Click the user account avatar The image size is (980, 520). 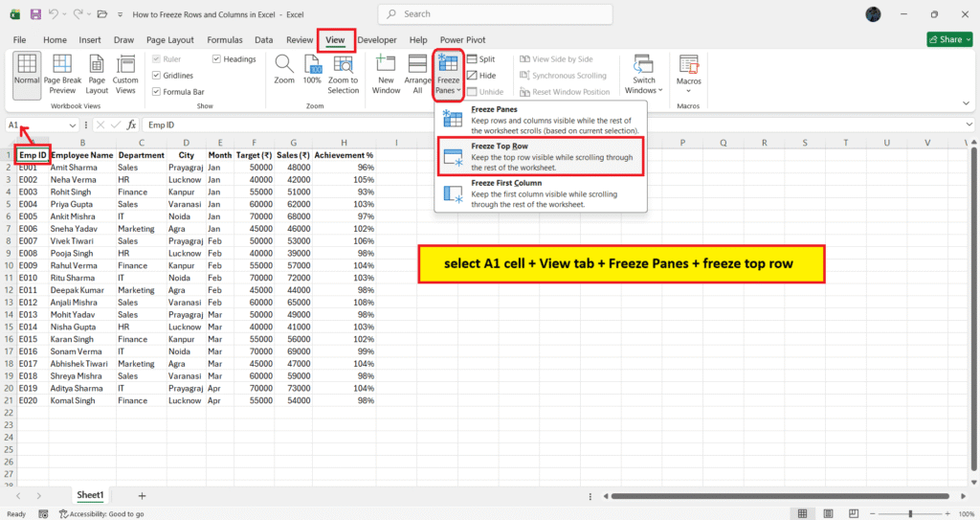(x=873, y=13)
